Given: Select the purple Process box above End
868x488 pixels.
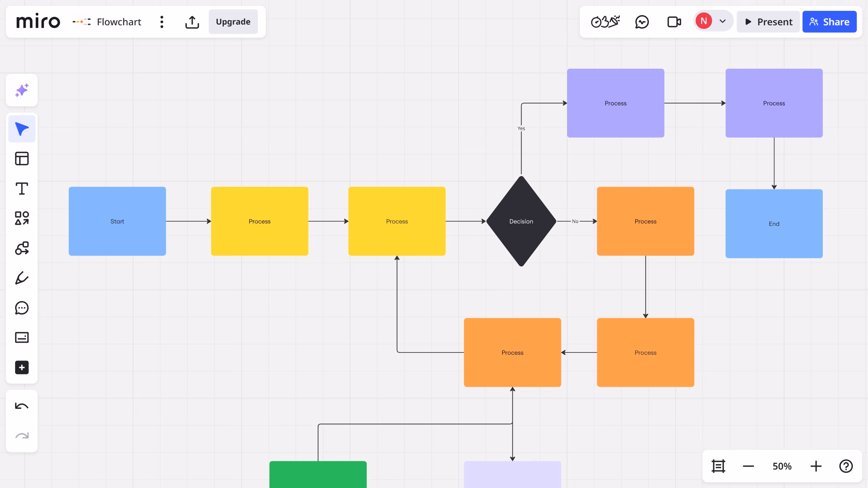Looking at the screenshot, I should 774,103.
